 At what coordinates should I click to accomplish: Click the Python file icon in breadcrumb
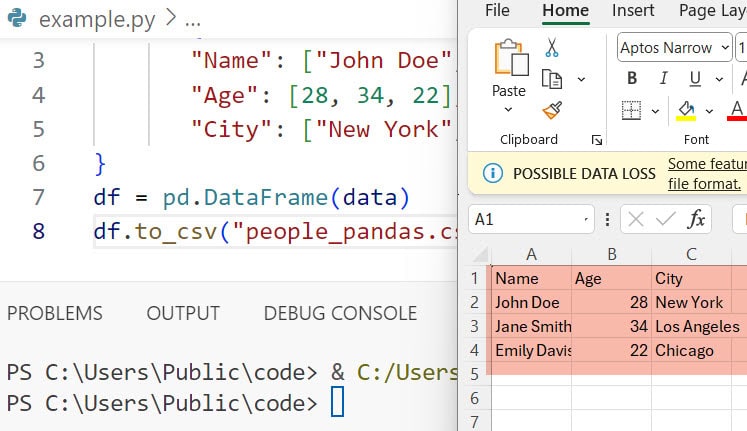pos(17,19)
